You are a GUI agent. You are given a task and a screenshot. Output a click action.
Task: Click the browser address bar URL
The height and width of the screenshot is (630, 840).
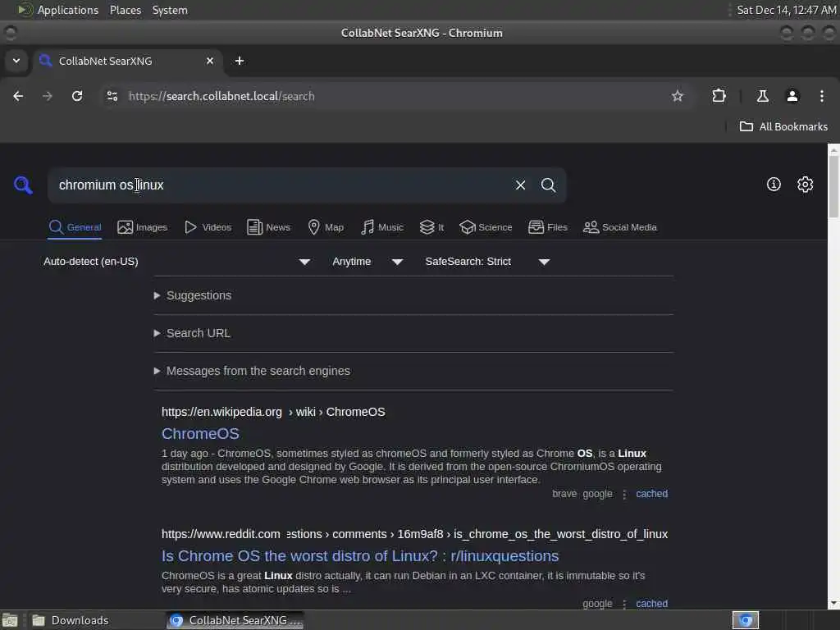(x=221, y=96)
